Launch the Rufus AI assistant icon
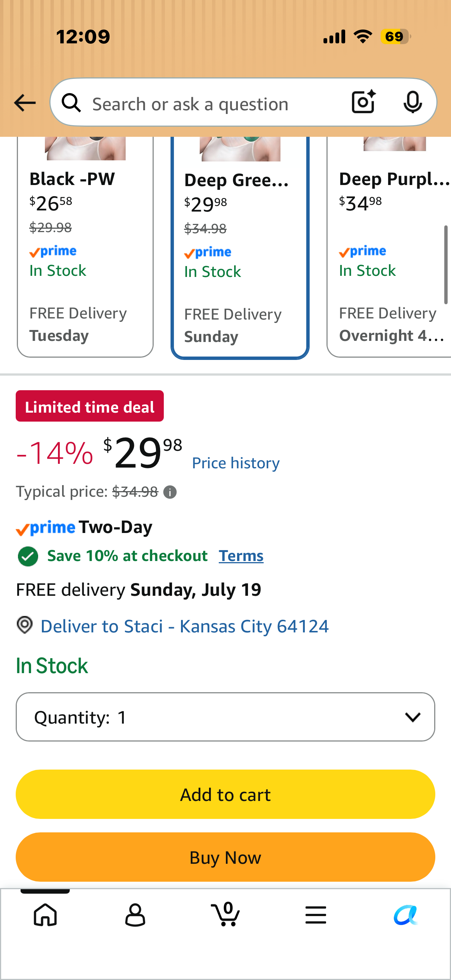 point(406,915)
